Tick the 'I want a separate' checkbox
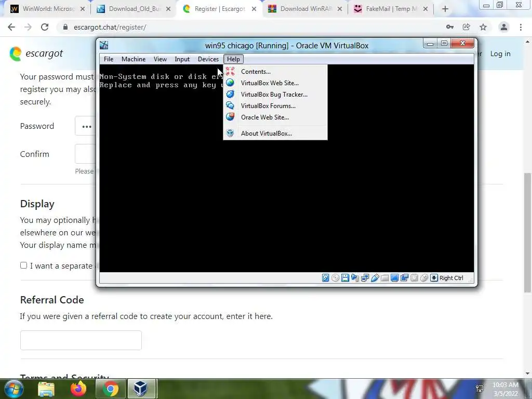 [x=23, y=265]
